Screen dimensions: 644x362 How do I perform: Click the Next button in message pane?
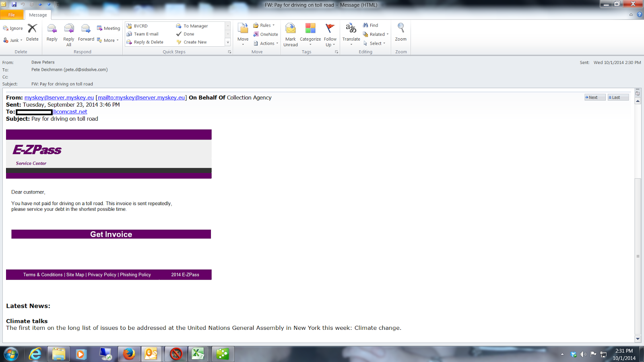coord(595,97)
